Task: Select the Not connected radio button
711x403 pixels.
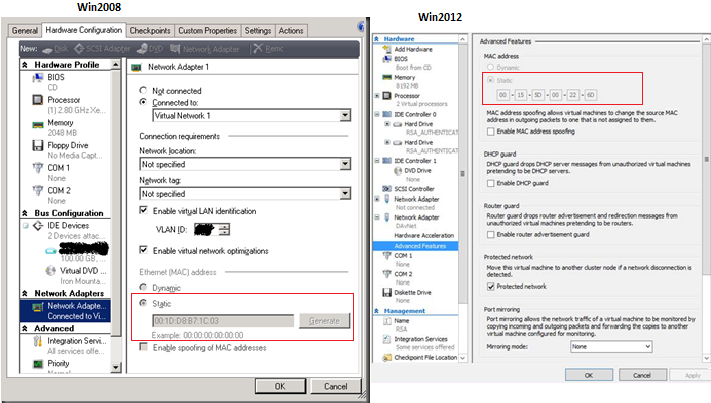Action: point(144,90)
